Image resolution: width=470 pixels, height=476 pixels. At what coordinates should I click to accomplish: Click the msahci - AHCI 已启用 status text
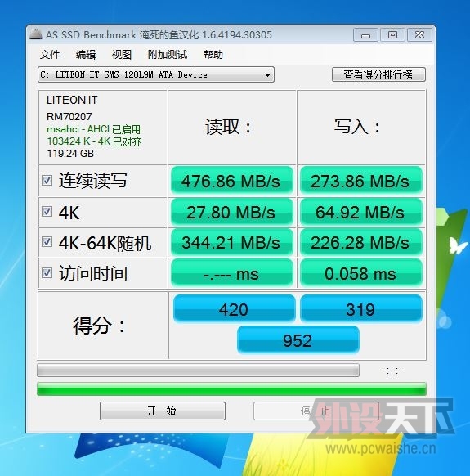coord(93,129)
